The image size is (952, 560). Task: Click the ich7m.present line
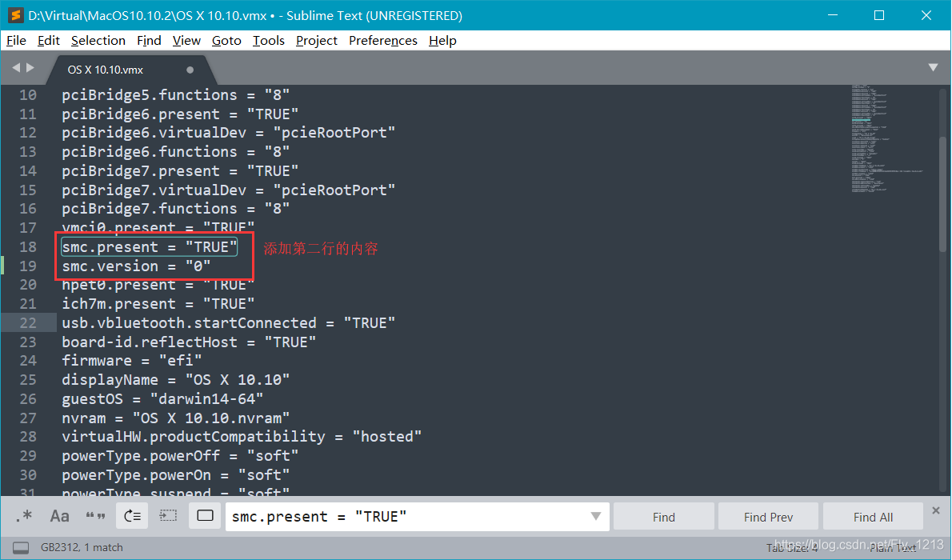click(158, 304)
